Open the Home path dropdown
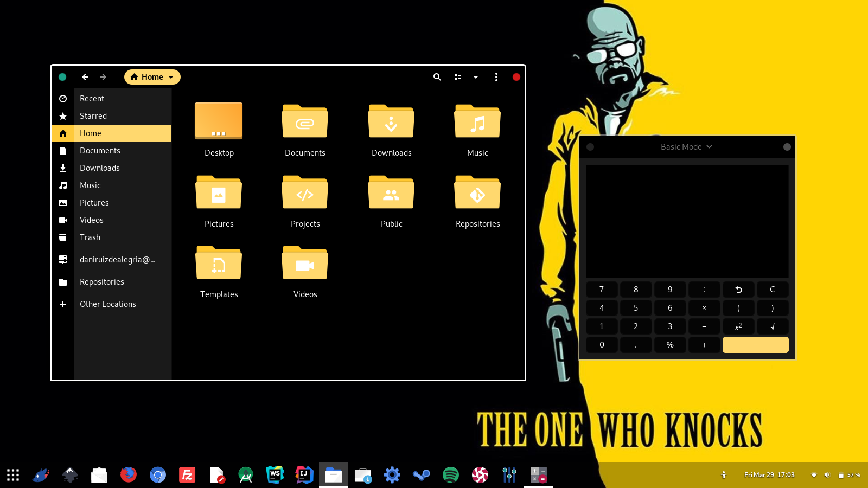This screenshot has height=488, width=868. [152, 77]
